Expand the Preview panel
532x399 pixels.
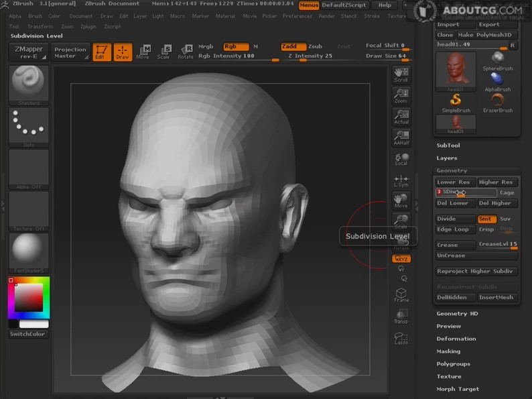point(448,326)
